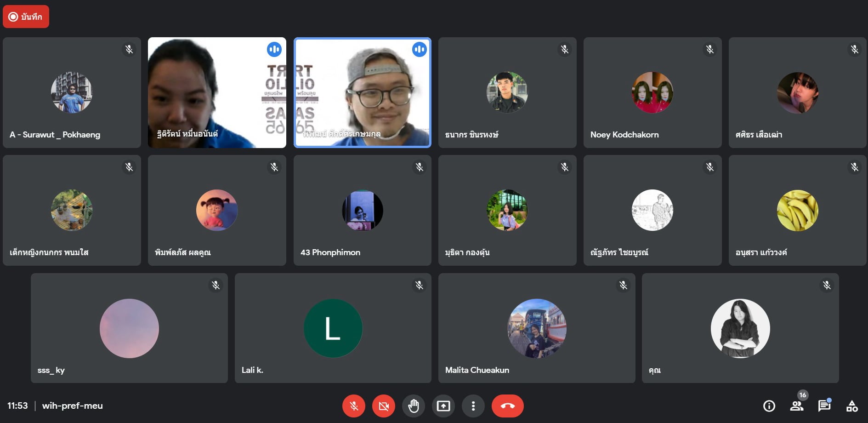Click the banana avatar participant tile

pyautogui.click(x=797, y=210)
